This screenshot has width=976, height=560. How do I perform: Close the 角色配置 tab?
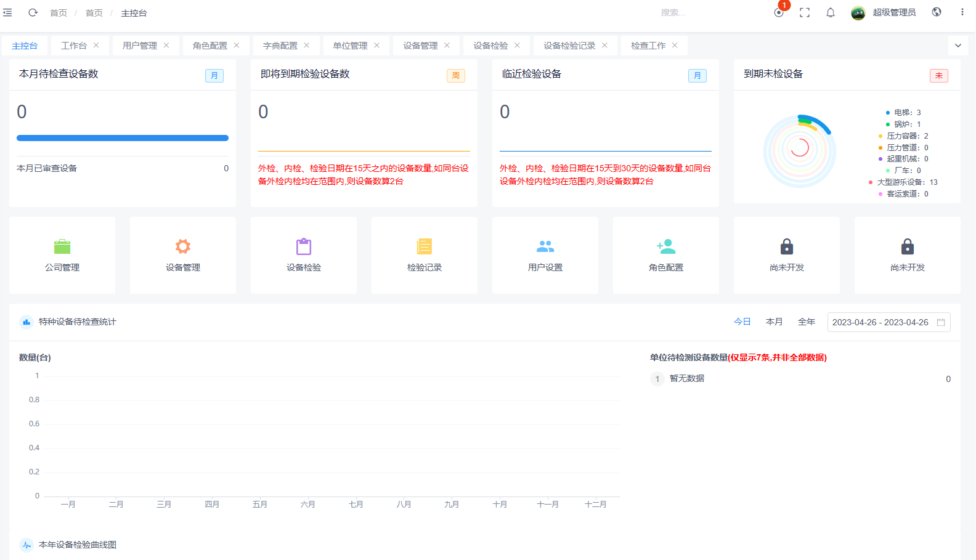pos(237,46)
